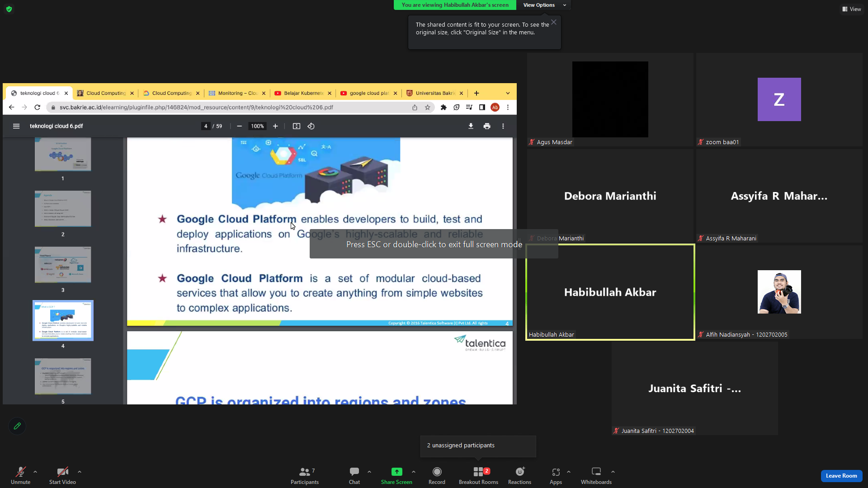Unmute the microphone in Zoom toolbar
Screen dimensions: 868x488
coord(20,475)
